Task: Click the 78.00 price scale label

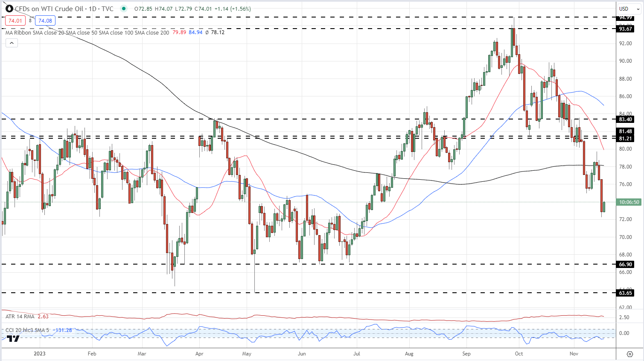Action: click(x=626, y=167)
